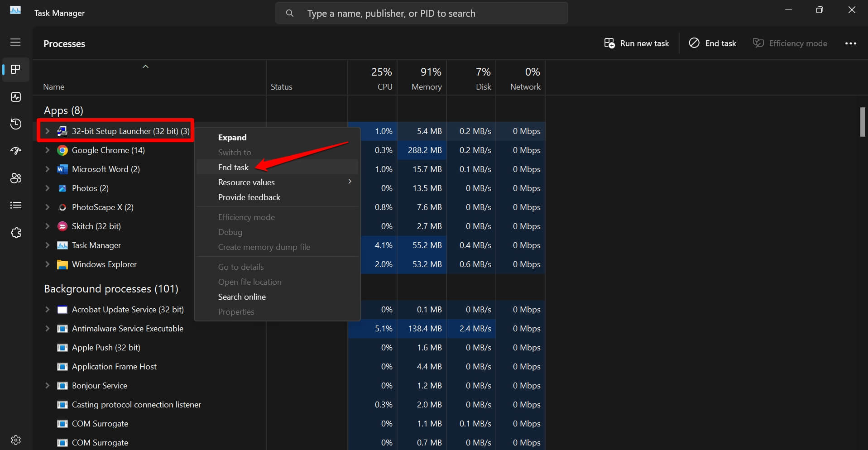Click Run new task button
Image resolution: width=868 pixels, height=450 pixels.
tap(636, 43)
